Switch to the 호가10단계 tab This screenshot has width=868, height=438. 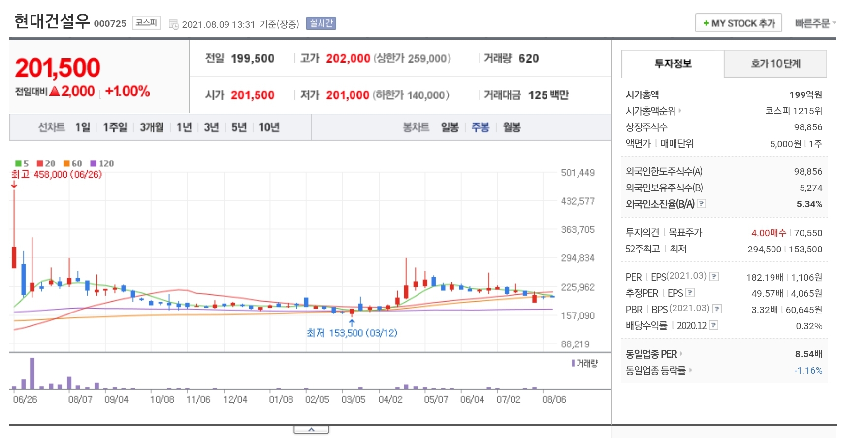[775, 63]
